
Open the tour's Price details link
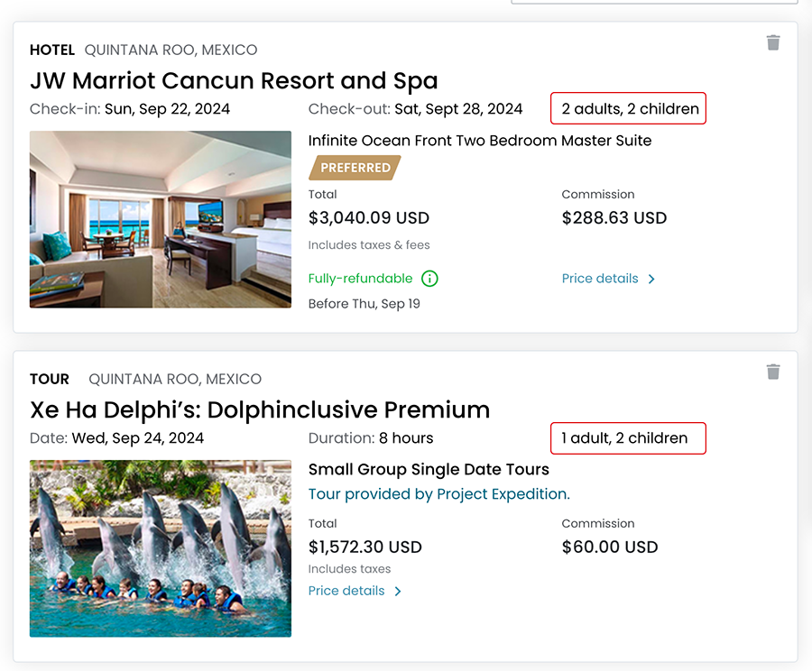click(346, 592)
